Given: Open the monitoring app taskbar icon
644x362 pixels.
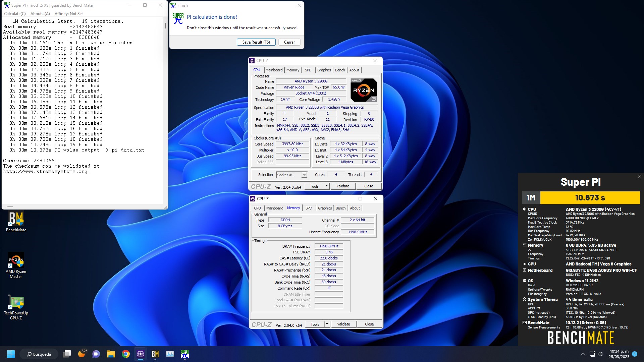Looking at the screenshot, I should pos(170,354).
